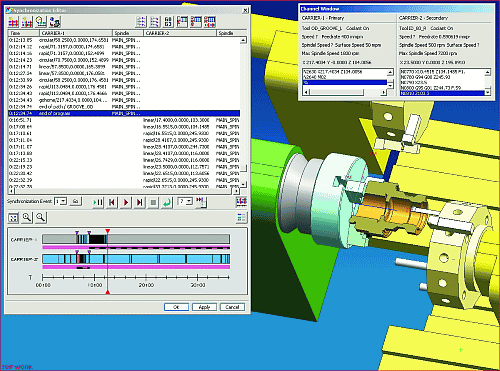Click the CARRIER-1 column header
The image size is (500, 371).
76,33
